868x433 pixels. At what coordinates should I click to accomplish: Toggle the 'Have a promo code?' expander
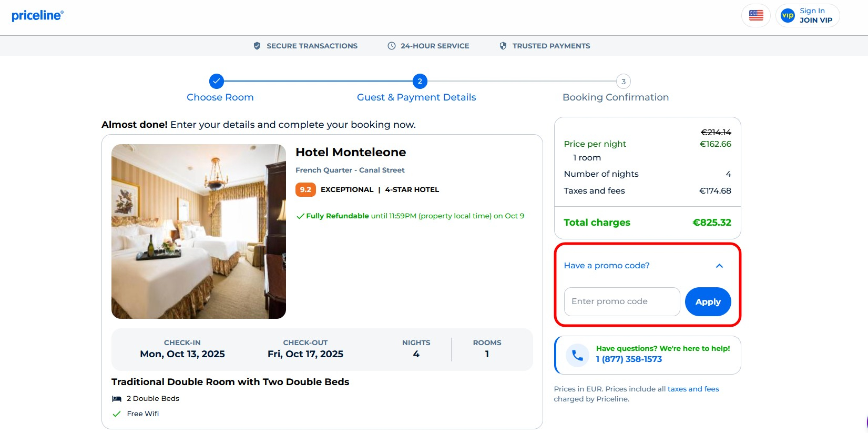[607, 266]
